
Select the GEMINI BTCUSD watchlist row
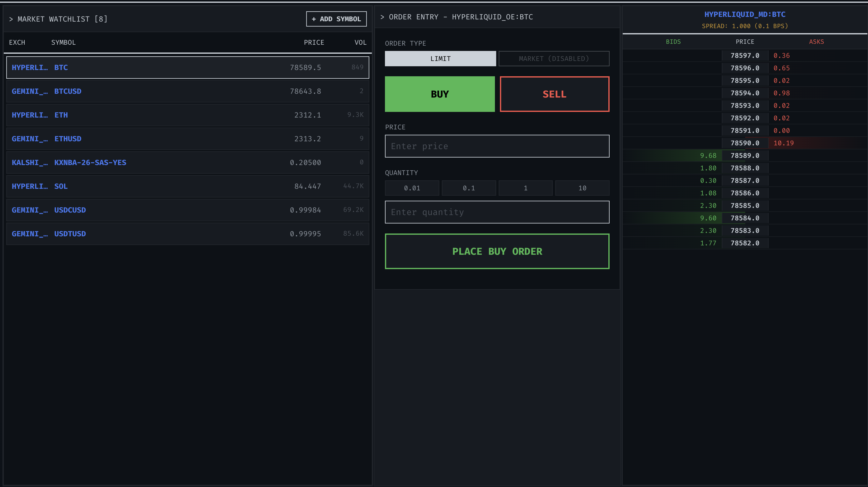point(188,91)
